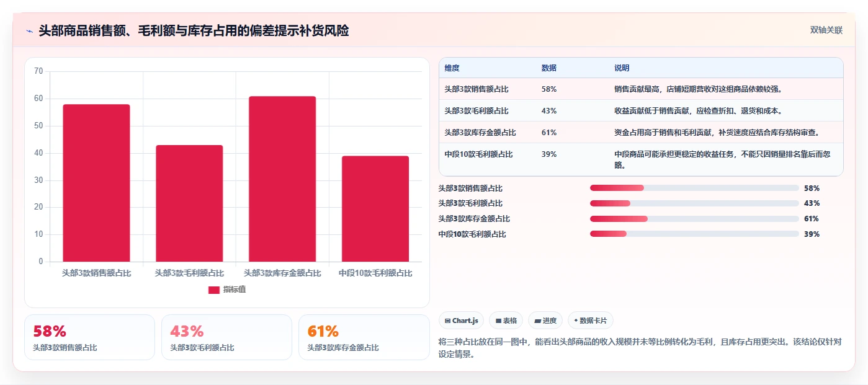Click the y-axis value 70
This screenshot has width=868, height=385.
pyautogui.click(x=38, y=71)
